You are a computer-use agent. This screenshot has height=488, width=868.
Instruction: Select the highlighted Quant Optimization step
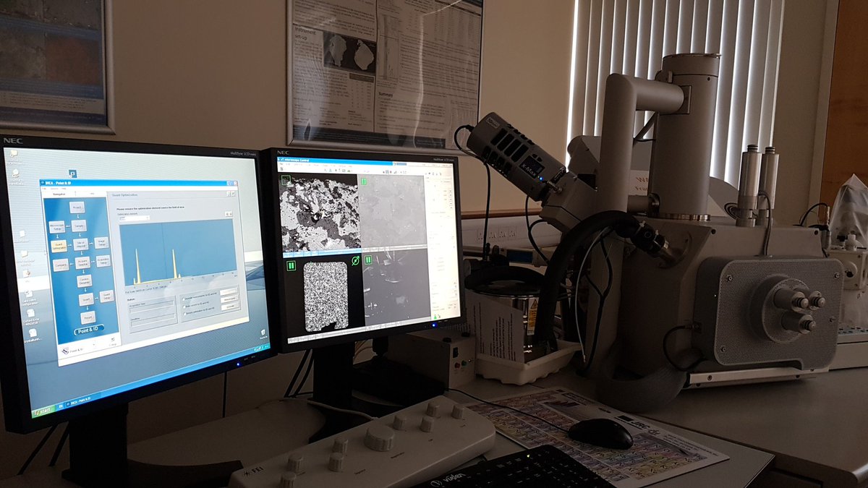(59, 246)
